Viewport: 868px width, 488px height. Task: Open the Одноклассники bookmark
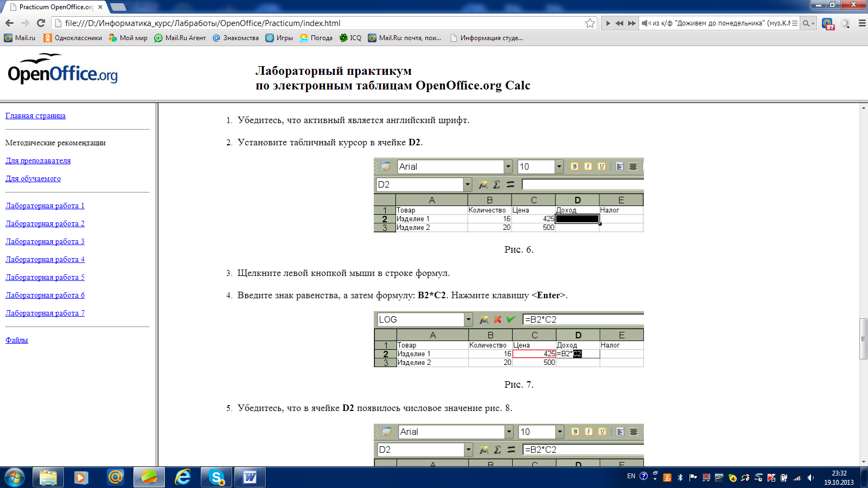click(x=72, y=38)
